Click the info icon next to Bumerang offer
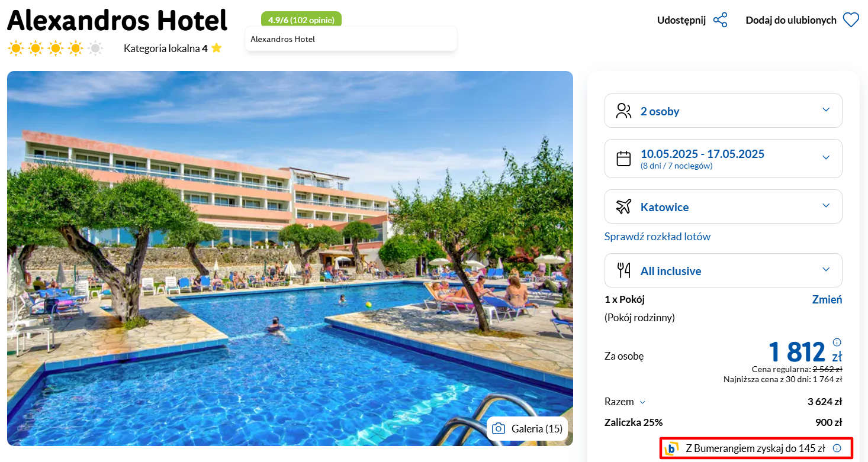The width and height of the screenshot is (868, 462). (837, 448)
